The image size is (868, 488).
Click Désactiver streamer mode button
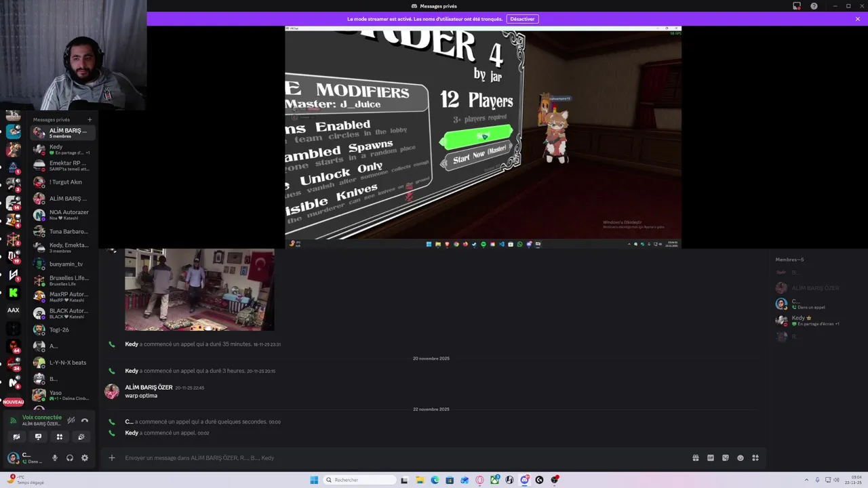click(x=522, y=19)
